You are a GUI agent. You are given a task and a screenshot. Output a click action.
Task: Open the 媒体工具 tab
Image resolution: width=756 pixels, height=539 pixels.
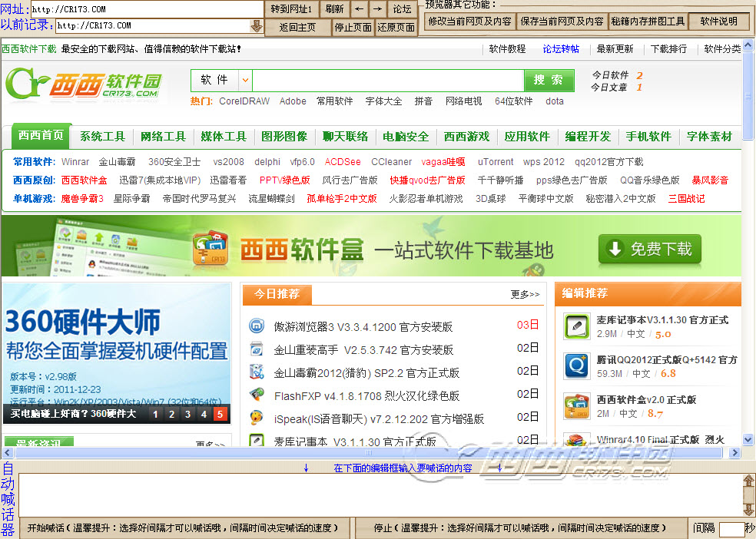tap(224, 137)
